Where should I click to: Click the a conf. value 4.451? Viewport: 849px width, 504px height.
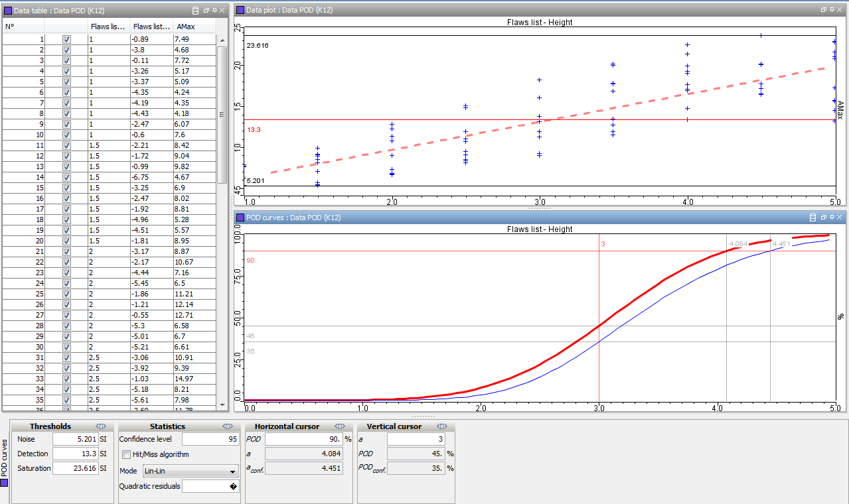tap(303, 468)
